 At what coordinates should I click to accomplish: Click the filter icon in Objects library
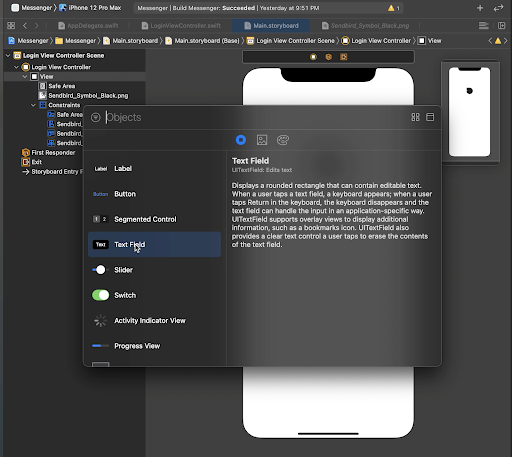(x=96, y=117)
